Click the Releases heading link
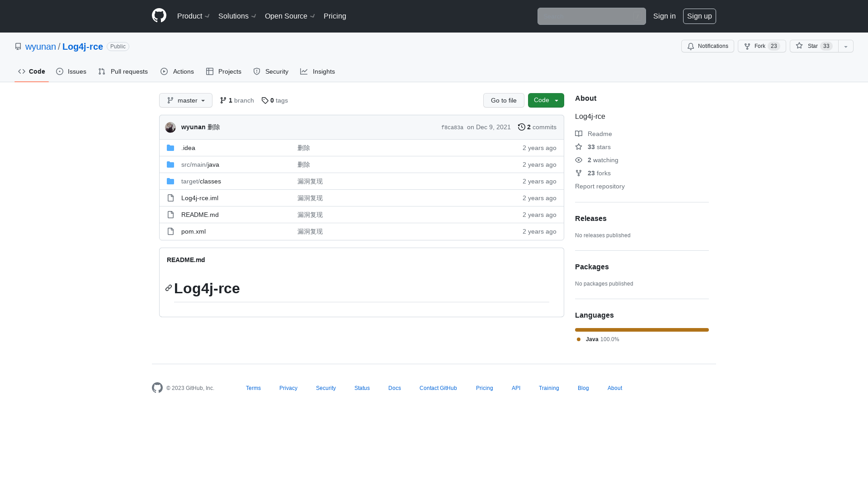The width and height of the screenshot is (868, 488). [x=591, y=218]
